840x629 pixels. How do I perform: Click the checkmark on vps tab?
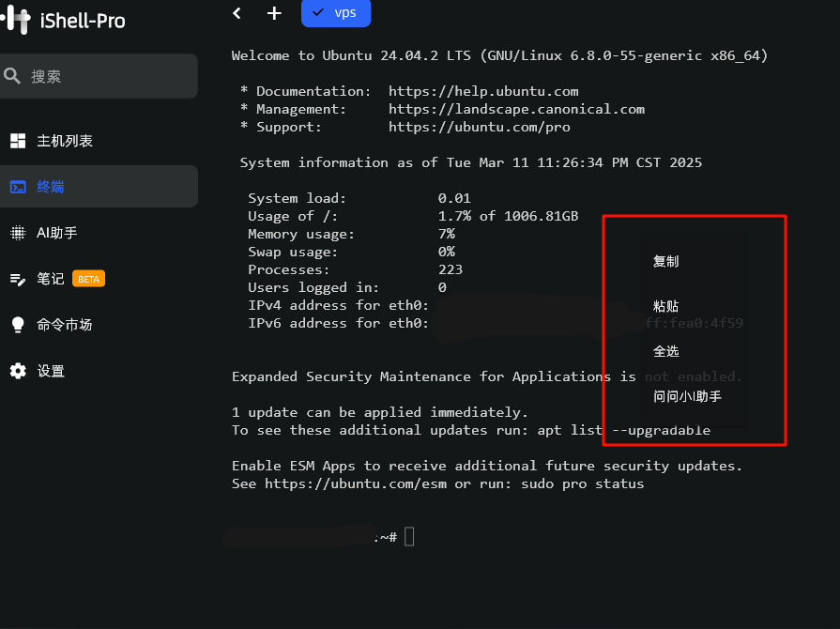point(317,12)
